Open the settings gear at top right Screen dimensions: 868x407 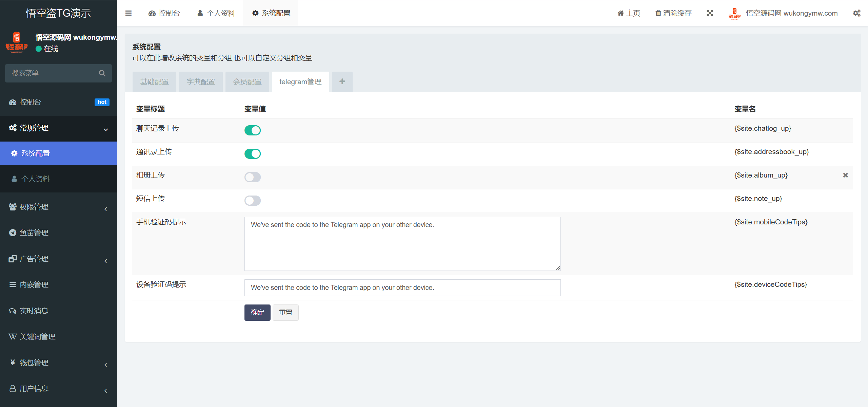tap(857, 13)
